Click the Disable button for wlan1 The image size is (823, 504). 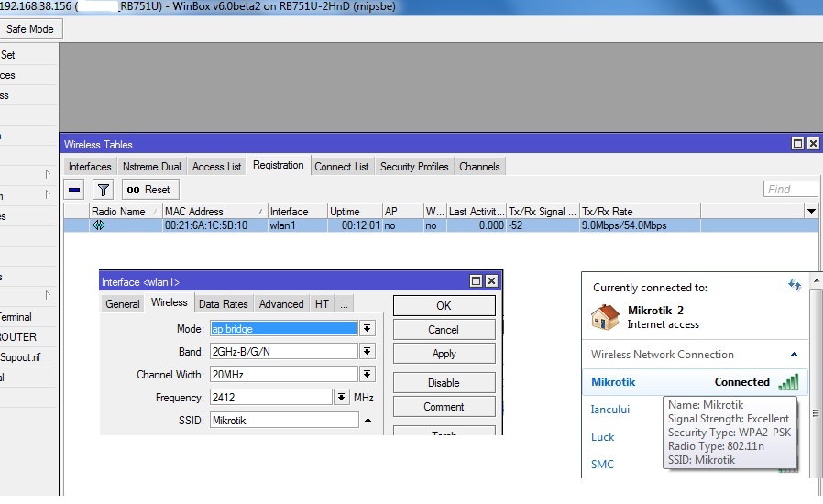(444, 383)
